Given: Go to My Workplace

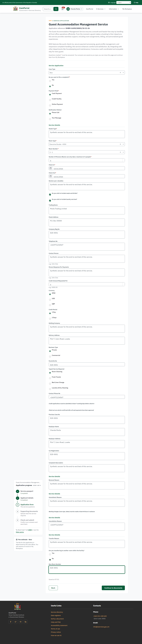Looking at the screenshot, I should pyautogui.click(x=127, y=9).
